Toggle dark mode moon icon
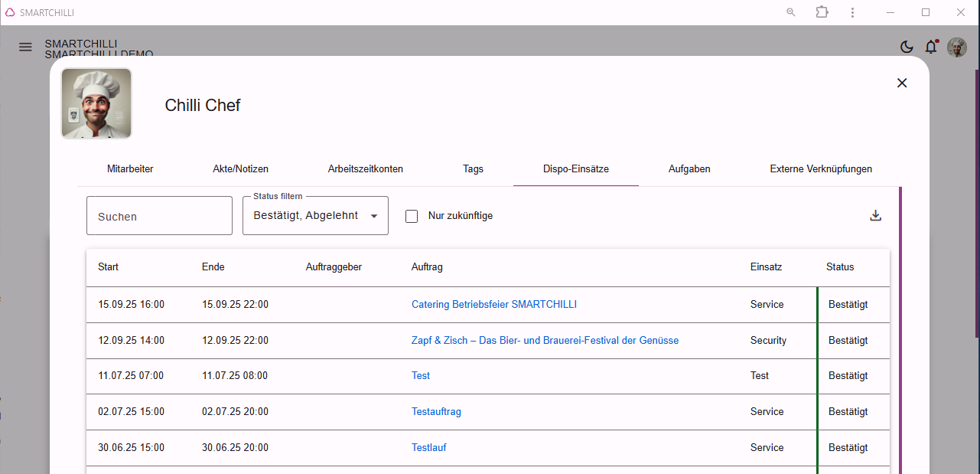The width and height of the screenshot is (980, 474). tap(907, 47)
